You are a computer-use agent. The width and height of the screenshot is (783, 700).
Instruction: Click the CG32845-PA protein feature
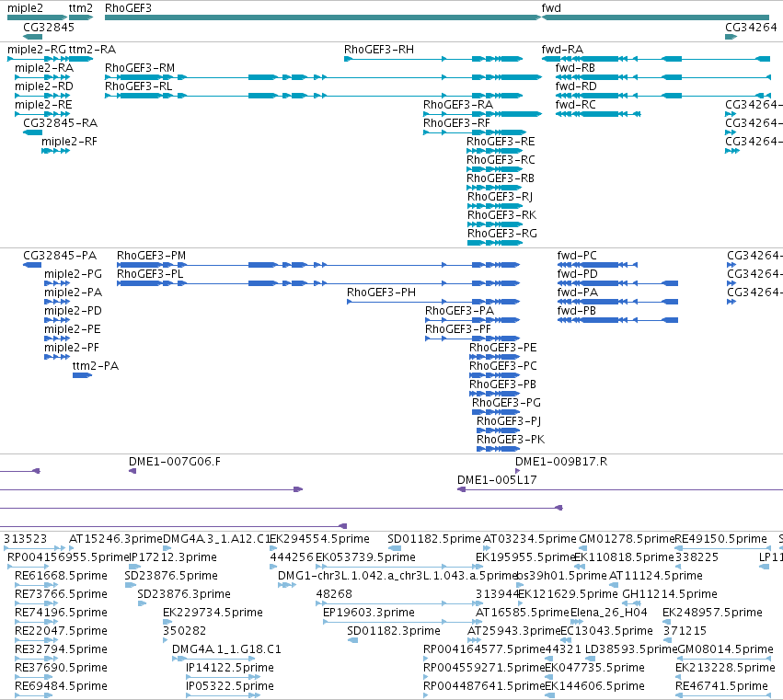32,265
